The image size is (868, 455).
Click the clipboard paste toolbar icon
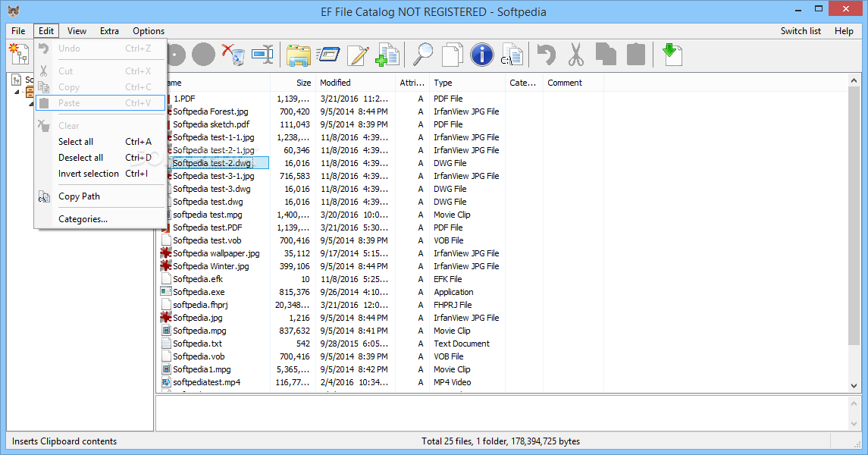click(636, 55)
